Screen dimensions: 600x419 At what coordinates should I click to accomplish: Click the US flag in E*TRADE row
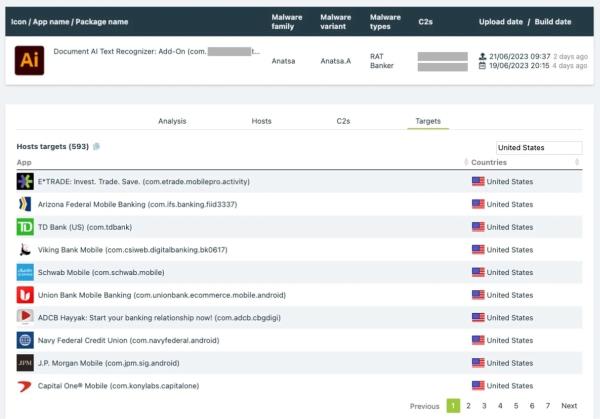(x=478, y=181)
